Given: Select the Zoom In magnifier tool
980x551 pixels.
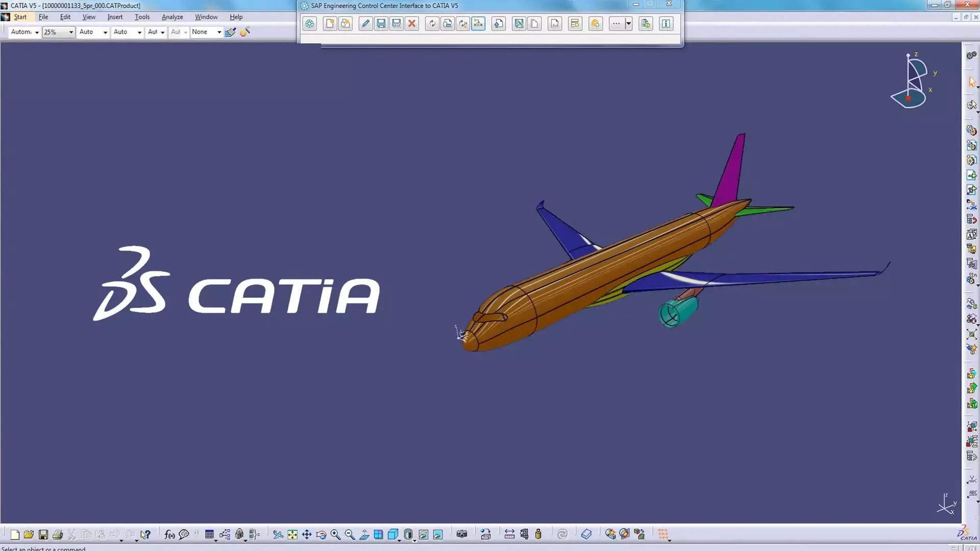Looking at the screenshot, I should (335, 534).
